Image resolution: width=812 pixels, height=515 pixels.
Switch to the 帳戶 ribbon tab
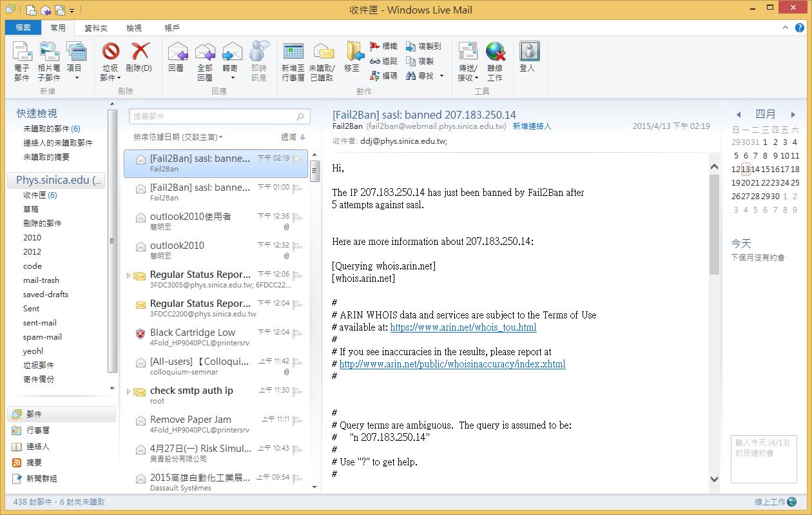pyautogui.click(x=172, y=28)
